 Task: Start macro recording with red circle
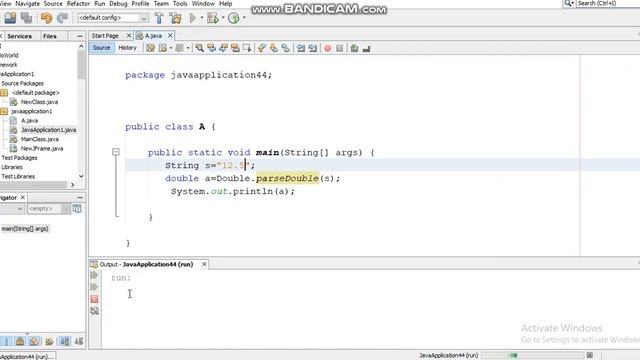pyautogui.click(x=328, y=48)
